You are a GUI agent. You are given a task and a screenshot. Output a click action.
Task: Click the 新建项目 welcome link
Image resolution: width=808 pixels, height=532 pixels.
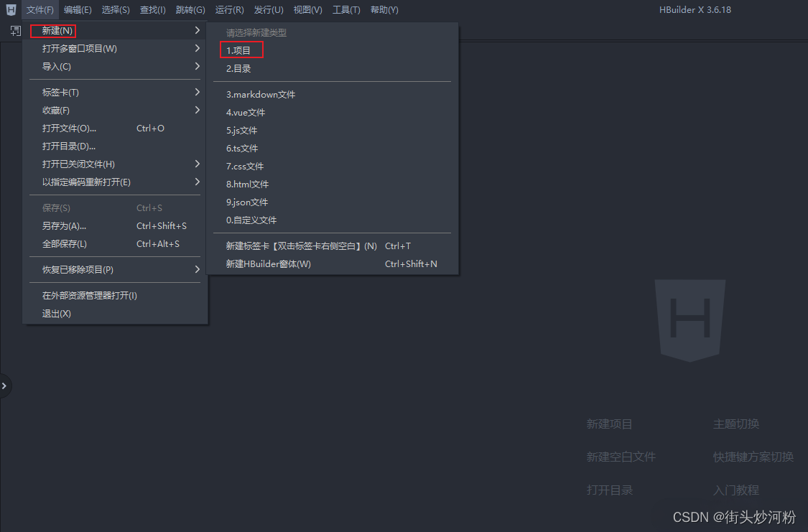(x=609, y=424)
